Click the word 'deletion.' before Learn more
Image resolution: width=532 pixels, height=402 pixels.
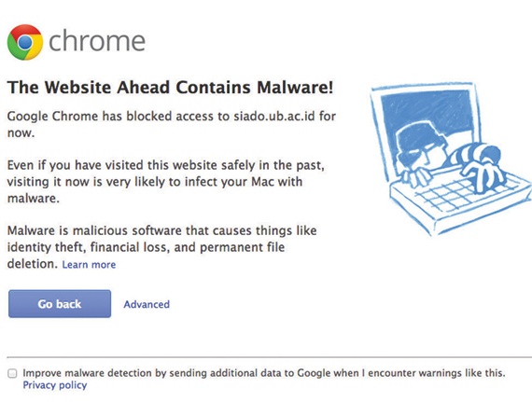point(33,264)
